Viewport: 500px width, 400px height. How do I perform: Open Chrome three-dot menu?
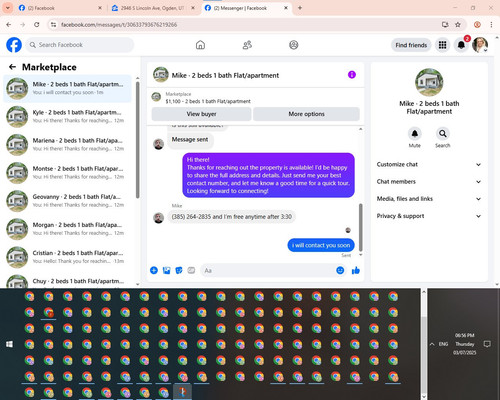491,24
